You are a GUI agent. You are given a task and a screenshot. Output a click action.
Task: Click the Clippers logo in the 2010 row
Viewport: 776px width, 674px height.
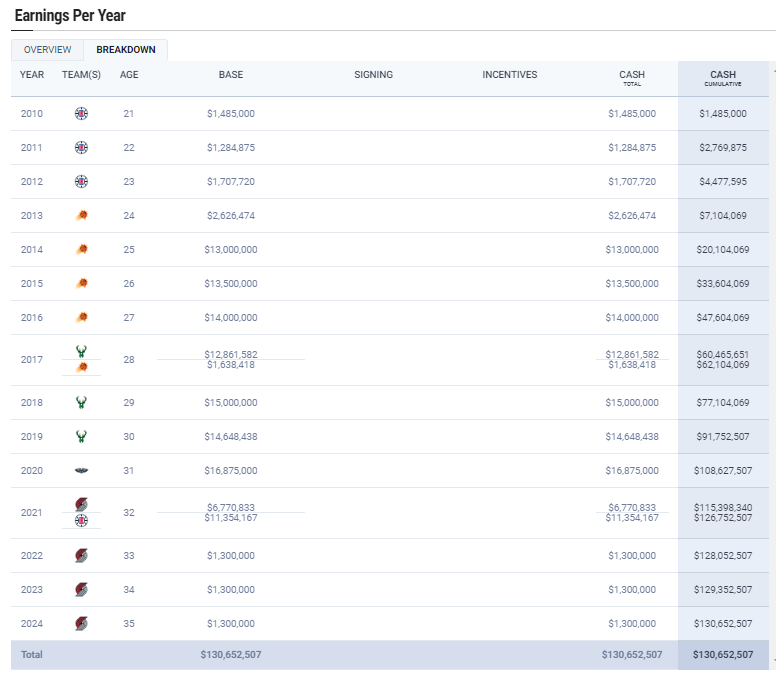pyautogui.click(x=81, y=114)
